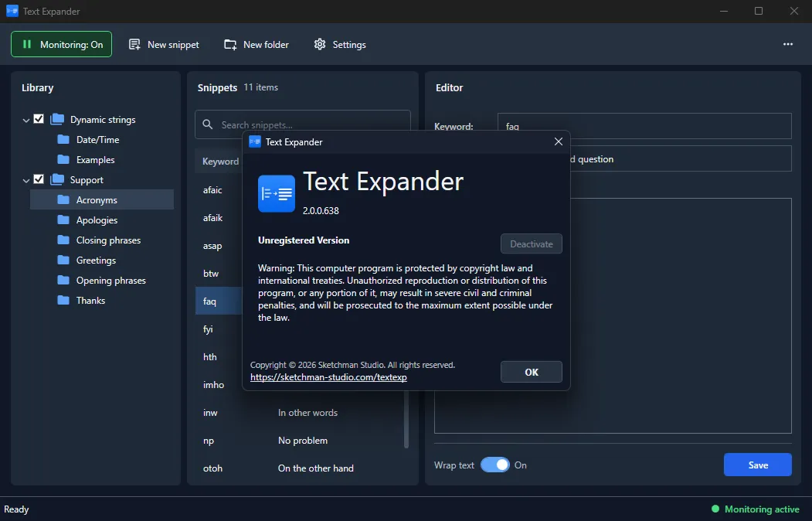Image resolution: width=812 pixels, height=521 pixels.
Task: Select the Apologies label in Library
Action: (x=97, y=220)
